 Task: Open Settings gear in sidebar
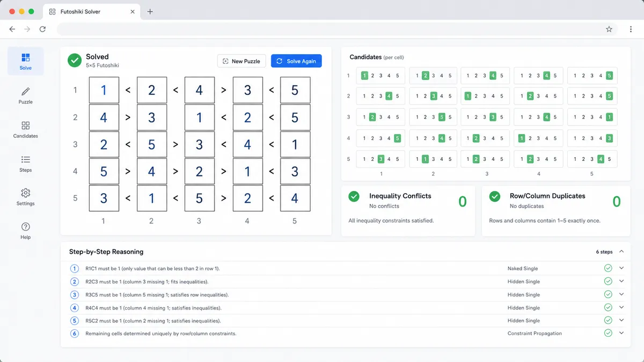click(26, 197)
